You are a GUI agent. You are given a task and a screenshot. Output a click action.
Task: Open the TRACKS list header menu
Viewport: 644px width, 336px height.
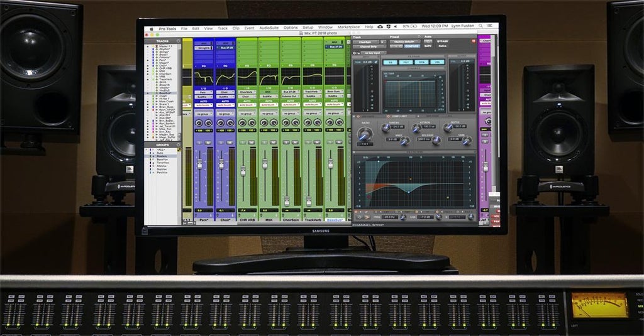coord(178,41)
